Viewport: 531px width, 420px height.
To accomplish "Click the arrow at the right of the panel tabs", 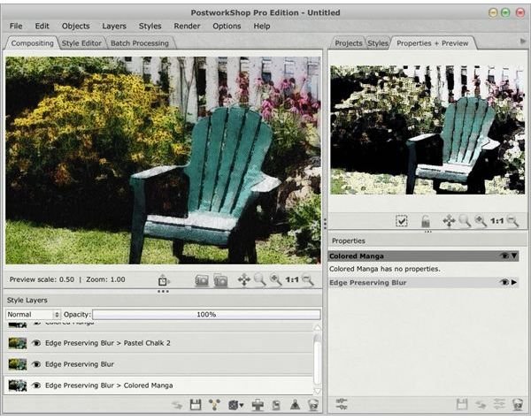I will (x=523, y=42).
